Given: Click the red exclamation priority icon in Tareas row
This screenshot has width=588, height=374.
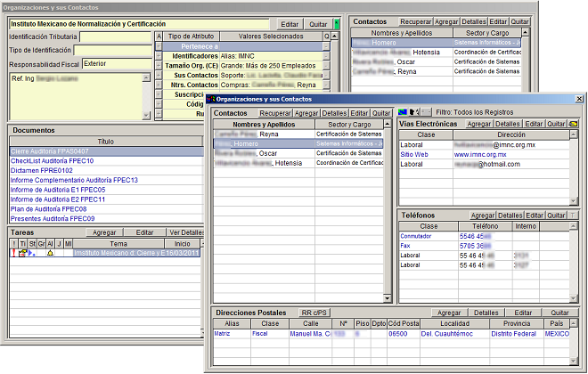Looking at the screenshot, I should 13,254.
